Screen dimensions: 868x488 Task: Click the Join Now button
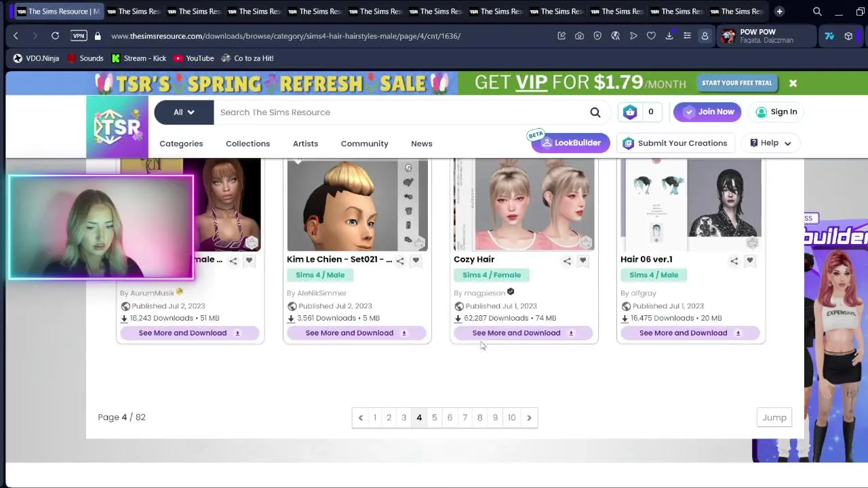[708, 112]
